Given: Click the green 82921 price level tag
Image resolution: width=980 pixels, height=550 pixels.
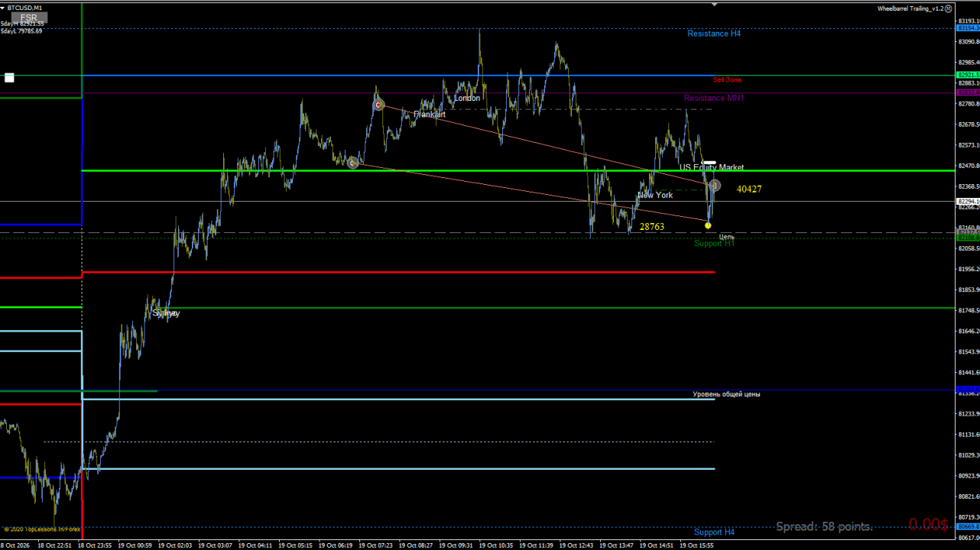Looking at the screenshot, I should tap(968, 75).
